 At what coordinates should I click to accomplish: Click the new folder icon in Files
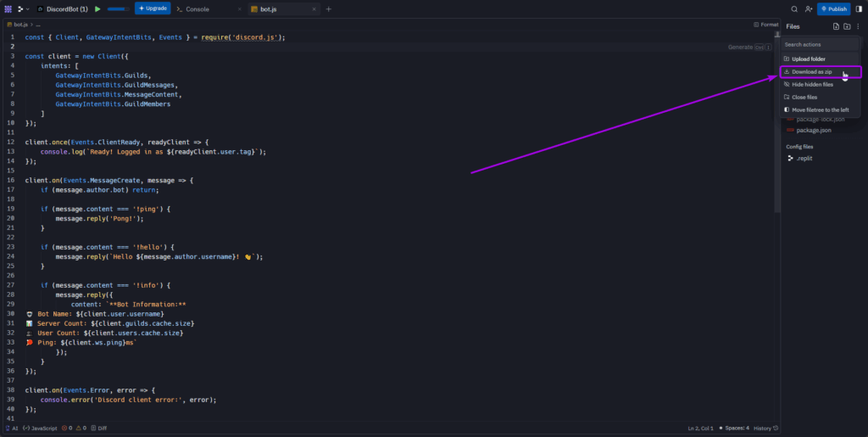846,27
